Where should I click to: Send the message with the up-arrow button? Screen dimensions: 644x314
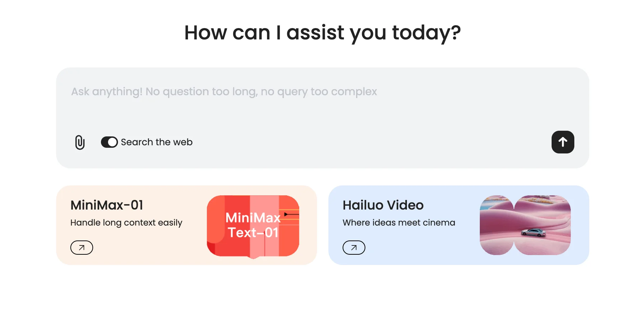coord(563,142)
